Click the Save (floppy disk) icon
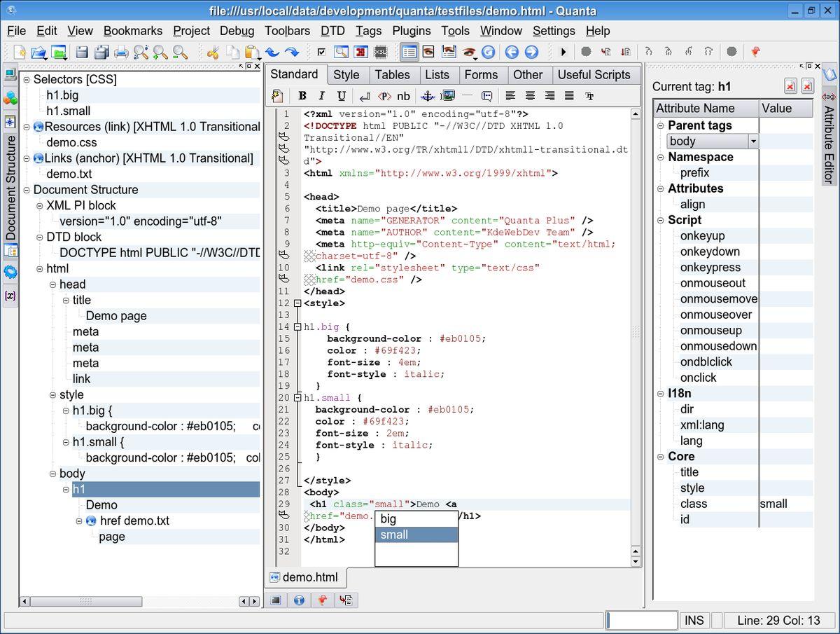Screen dimensions: 840x634 point(82,52)
